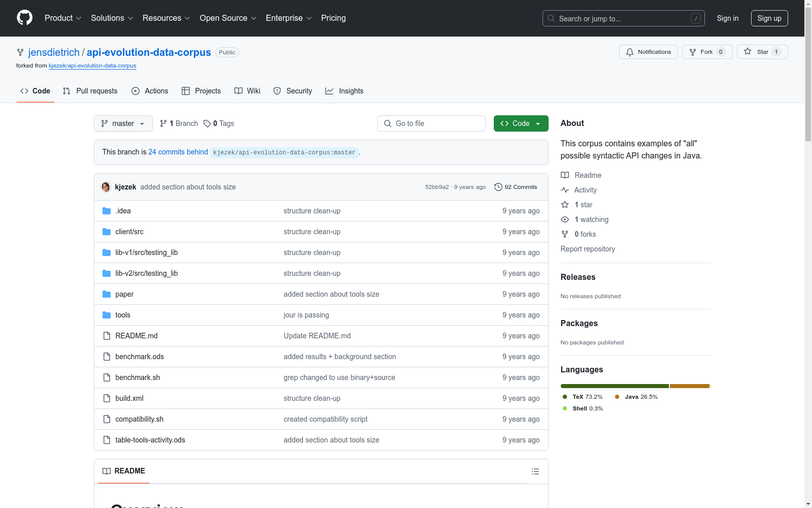Switch to the Pull requests tab

click(90, 91)
